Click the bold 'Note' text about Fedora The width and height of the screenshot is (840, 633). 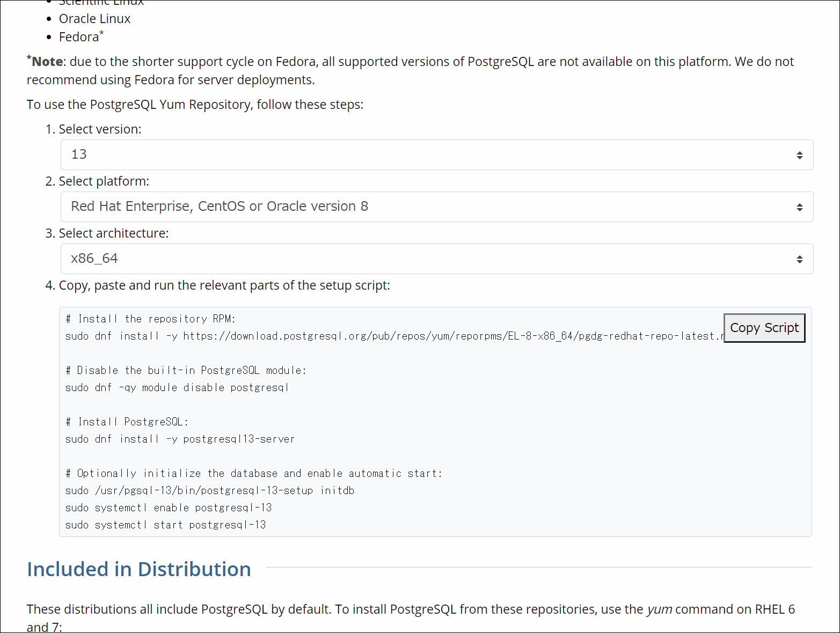click(x=47, y=62)
